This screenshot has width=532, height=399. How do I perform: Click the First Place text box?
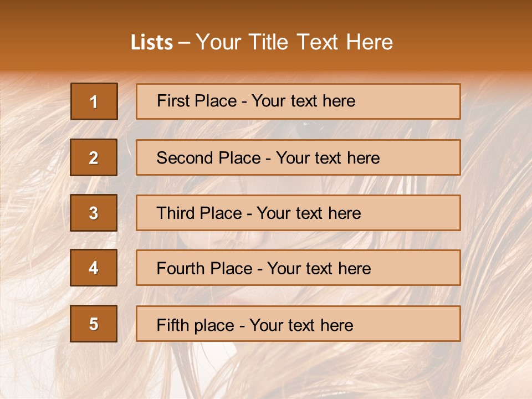(x=298, y=101)
